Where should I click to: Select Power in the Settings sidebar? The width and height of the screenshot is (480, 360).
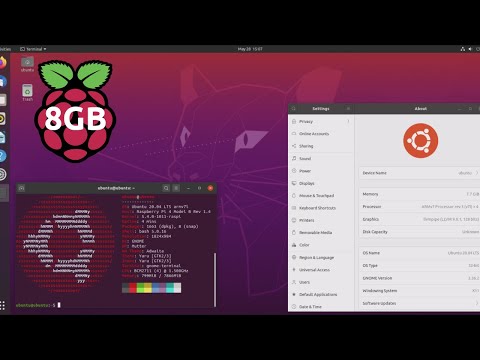(321, 171)
